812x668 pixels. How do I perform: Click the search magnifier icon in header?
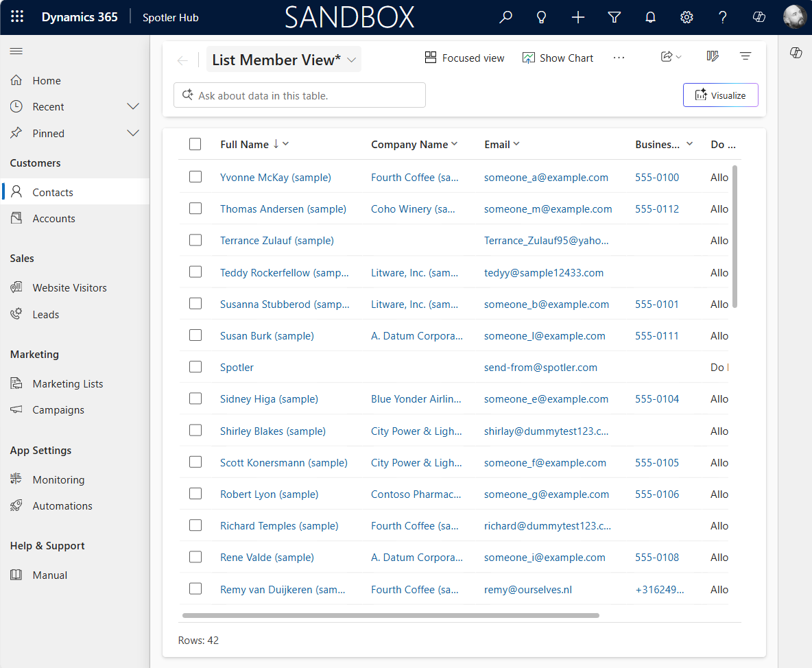click(x=505, y=17)
